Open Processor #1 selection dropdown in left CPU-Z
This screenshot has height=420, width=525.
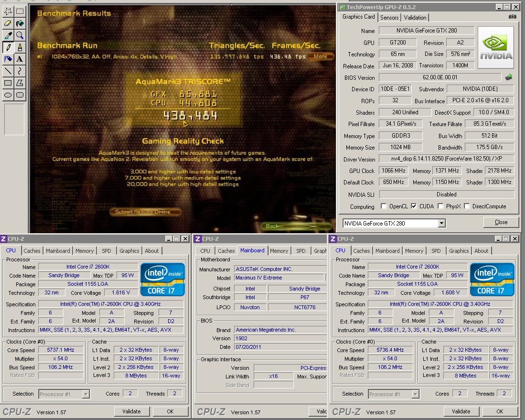click(86, 394)
